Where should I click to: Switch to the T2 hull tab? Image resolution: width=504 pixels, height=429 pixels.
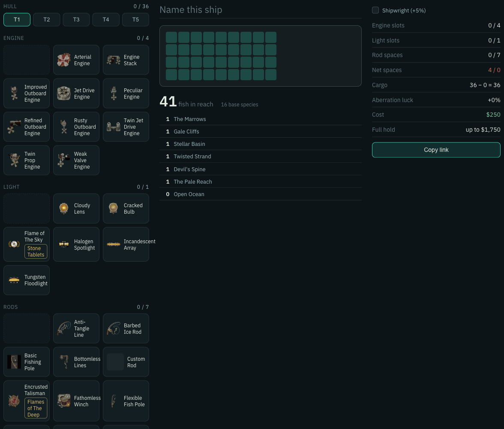click(47, 20)
